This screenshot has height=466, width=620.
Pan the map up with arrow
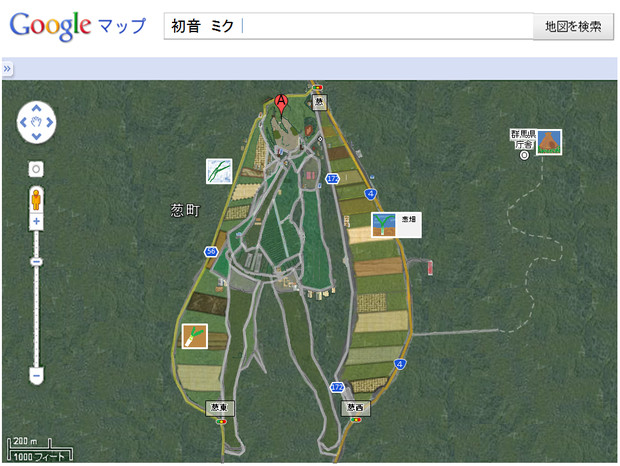pyautogui.click(x=36, y=108)
